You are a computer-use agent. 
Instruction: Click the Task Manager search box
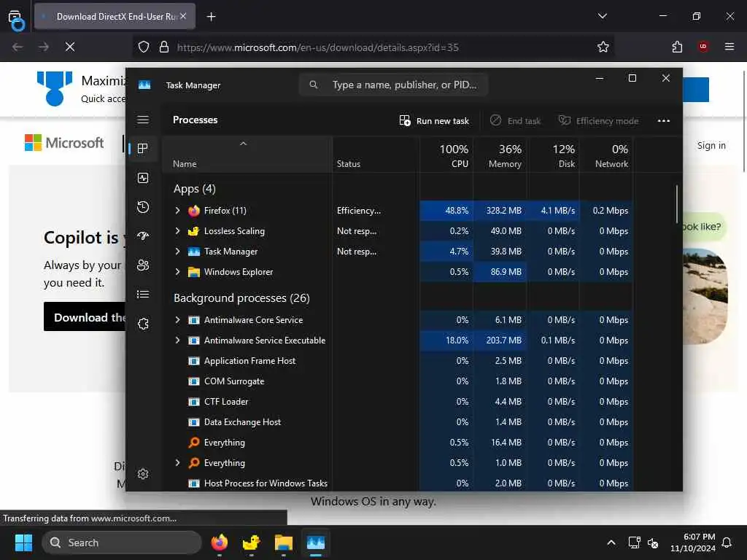(393, 85)
